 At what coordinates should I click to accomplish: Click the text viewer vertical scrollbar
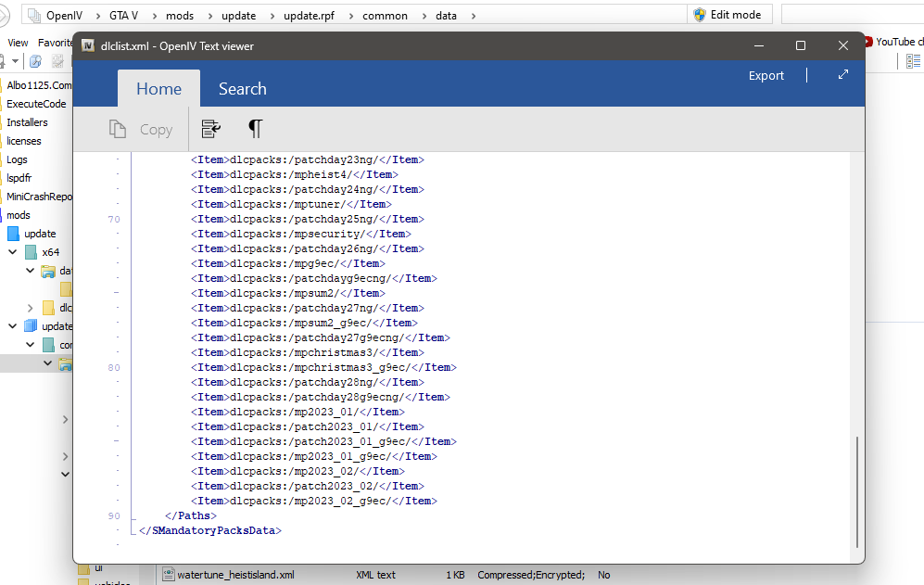tap(857, 491)
